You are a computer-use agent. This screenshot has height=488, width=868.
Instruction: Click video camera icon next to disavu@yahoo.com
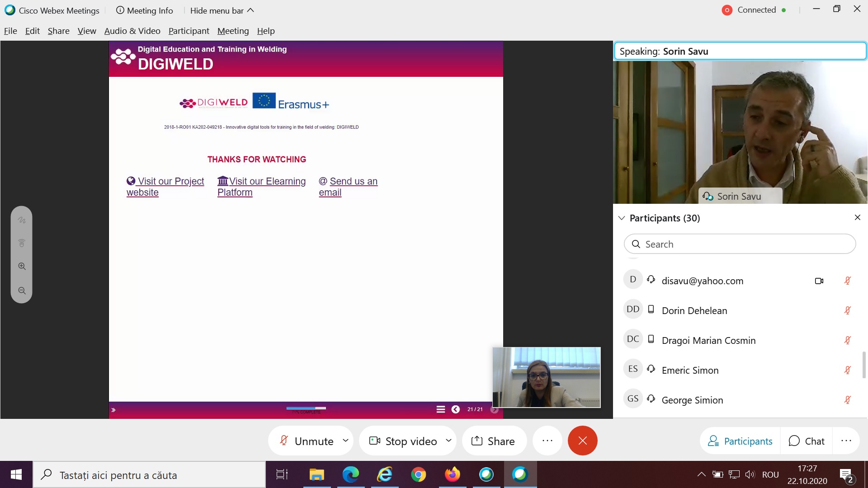click(819, 281)
